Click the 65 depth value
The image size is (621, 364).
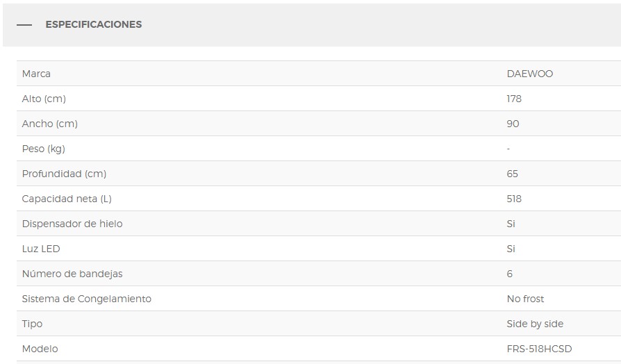513,174
